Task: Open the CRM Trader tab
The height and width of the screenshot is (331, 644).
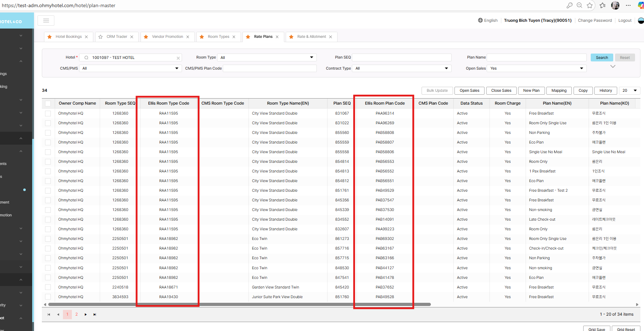Action: coord(117,37)
